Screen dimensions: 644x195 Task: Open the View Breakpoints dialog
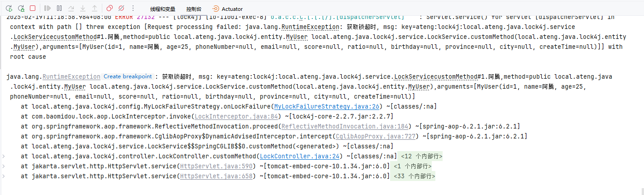coord(110,8)
